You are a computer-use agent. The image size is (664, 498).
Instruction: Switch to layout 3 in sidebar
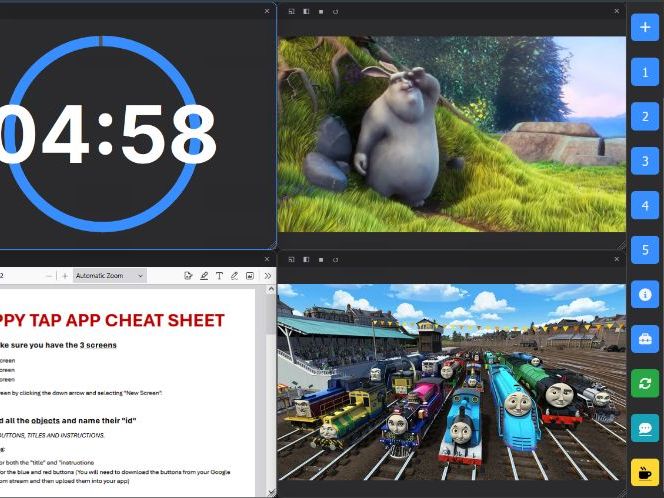point(644,161)
